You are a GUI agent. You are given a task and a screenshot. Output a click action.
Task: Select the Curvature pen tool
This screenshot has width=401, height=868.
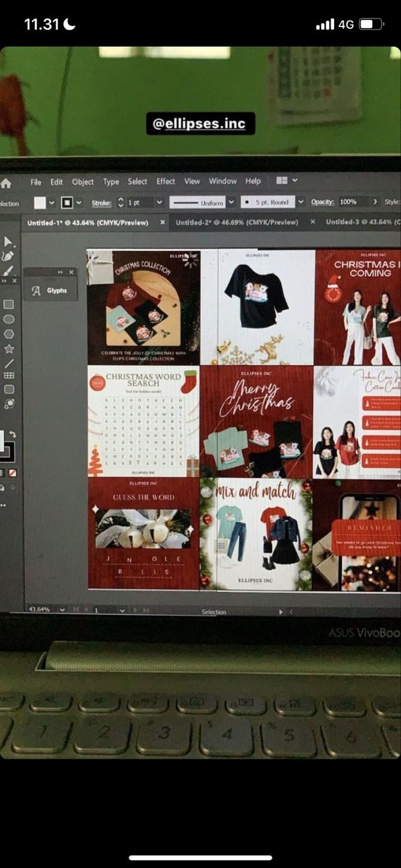tap(8, 256)
